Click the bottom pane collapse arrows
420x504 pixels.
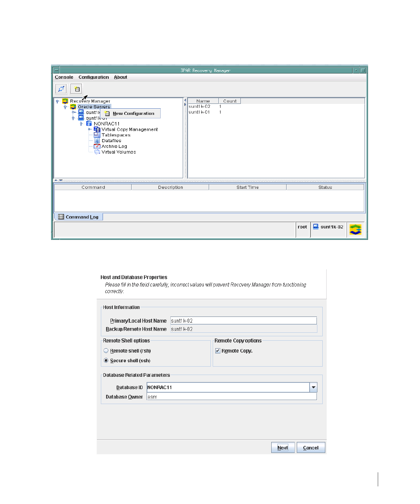coord(58,180)
